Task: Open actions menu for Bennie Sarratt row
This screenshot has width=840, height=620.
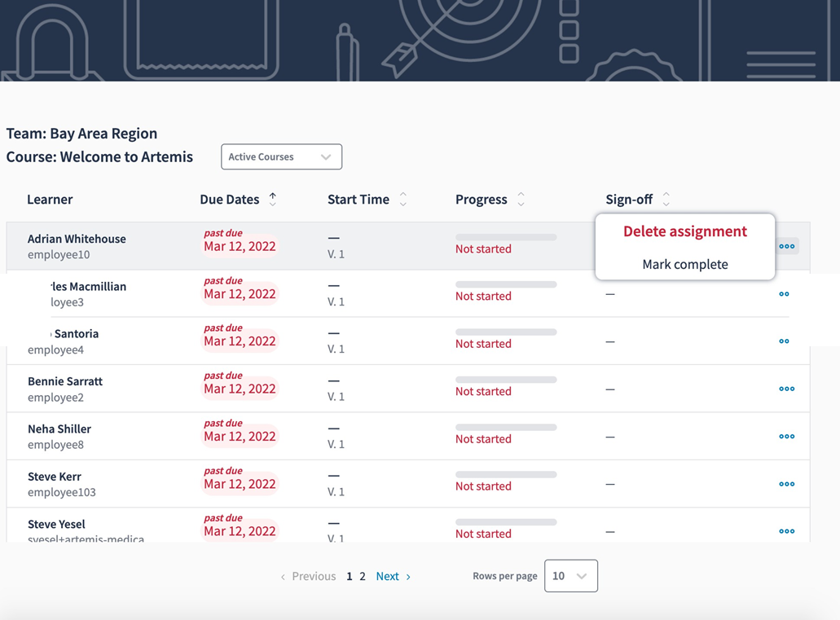Action: coord(786,389)
